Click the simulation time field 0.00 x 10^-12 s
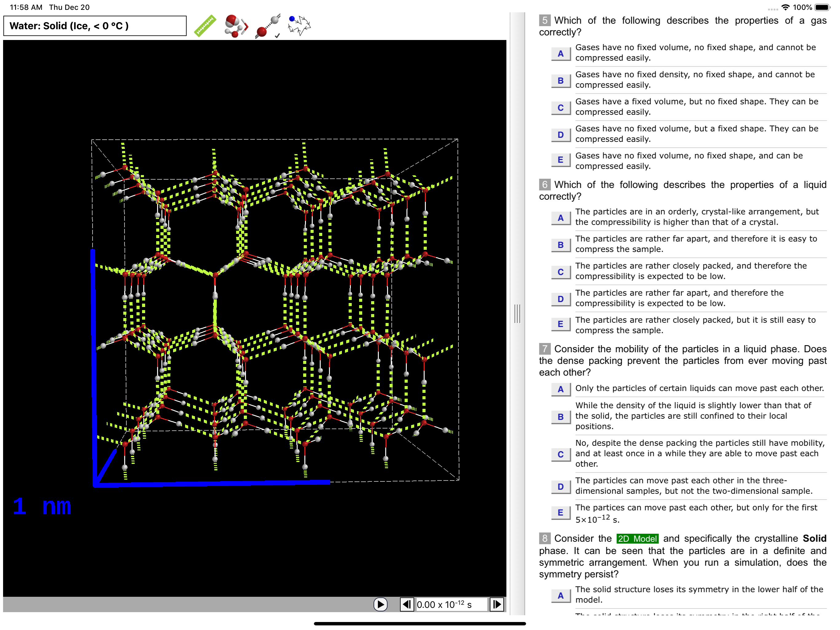This screenshot has width=840, height=630. pyautogui.click(x=452, y=604)
